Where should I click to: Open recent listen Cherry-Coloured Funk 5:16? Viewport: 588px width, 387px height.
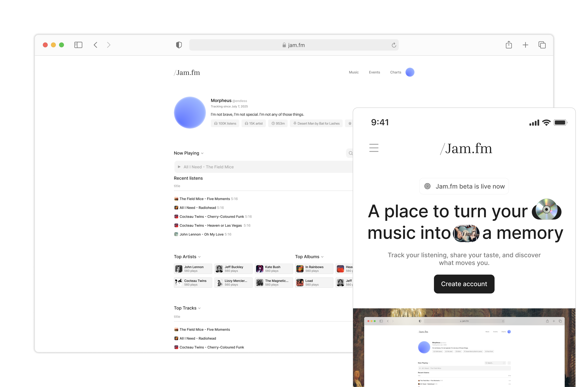[x=213, y=216]
